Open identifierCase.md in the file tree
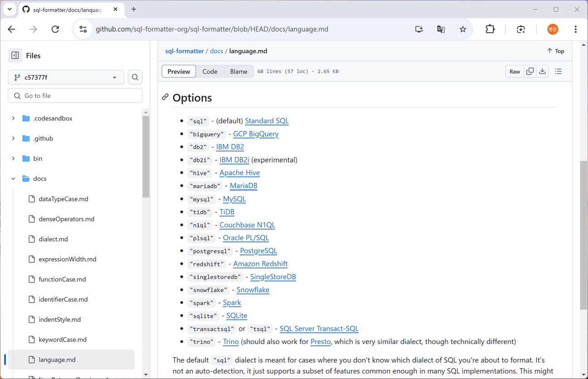588x379 pixels. (x=63, y=299)
